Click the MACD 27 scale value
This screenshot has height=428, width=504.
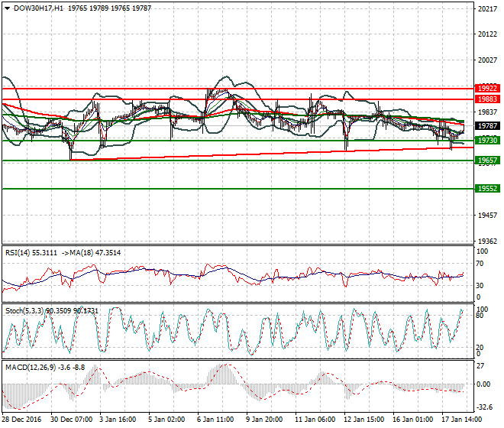click(x=480, y=366)
